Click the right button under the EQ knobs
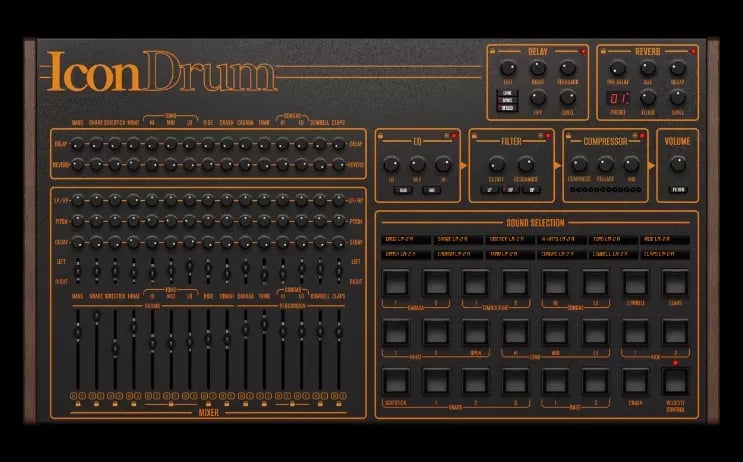 point(432,190)
